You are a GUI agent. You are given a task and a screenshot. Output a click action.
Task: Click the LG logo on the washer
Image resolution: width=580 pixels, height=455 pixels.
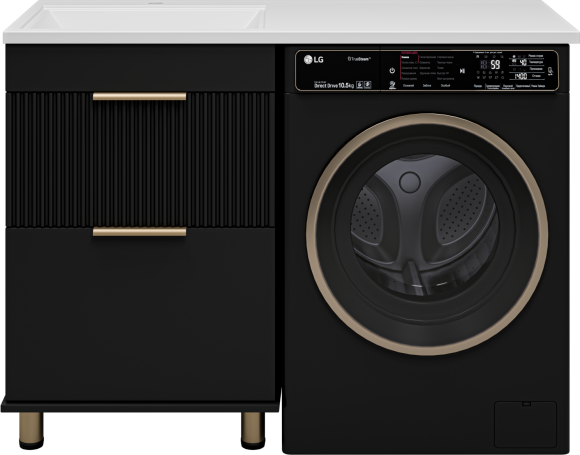(x=313, y=60)
